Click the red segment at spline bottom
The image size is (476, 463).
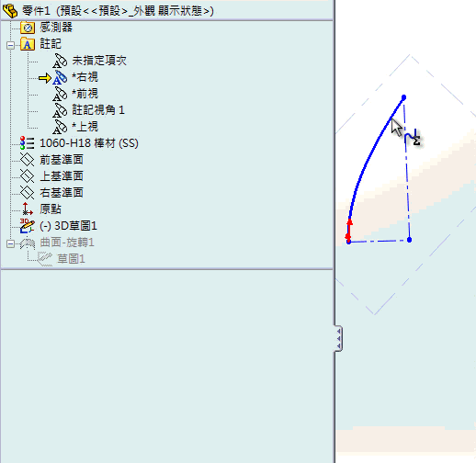tap(348, 230)
